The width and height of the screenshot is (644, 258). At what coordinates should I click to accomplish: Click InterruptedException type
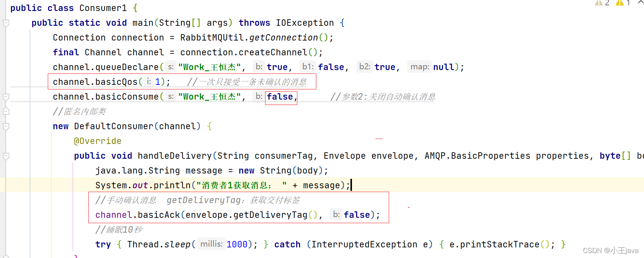(364, 244)
